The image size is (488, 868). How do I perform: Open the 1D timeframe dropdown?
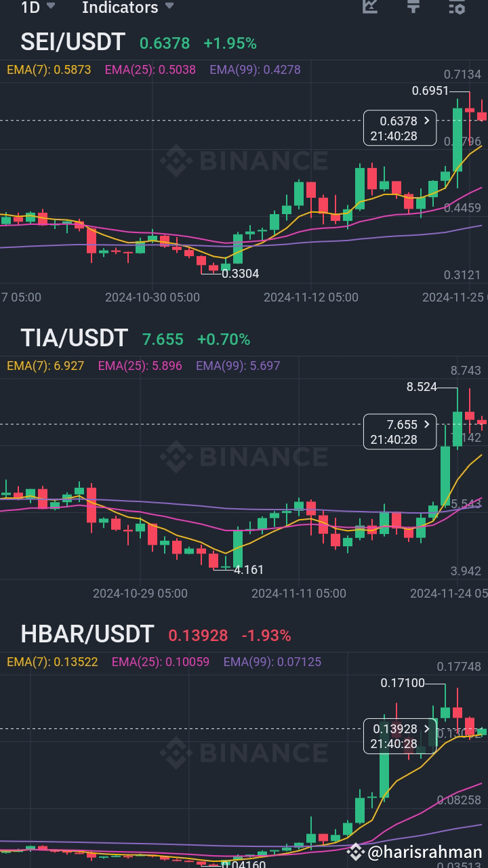pos(32,9)
